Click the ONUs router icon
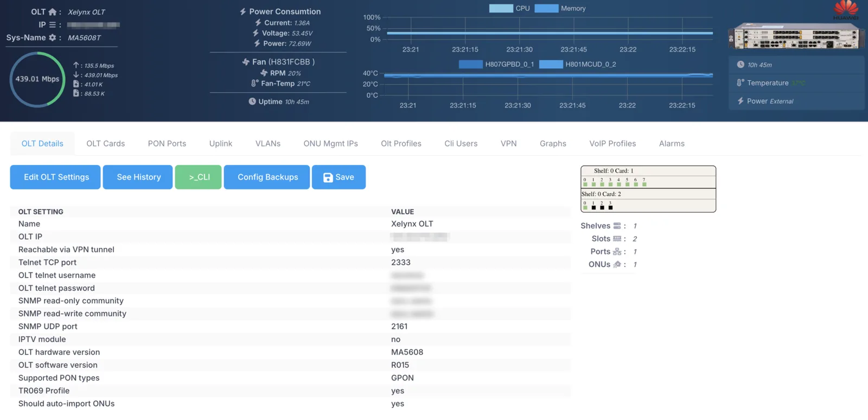The height and width of the screenshot is (420, 868). pos(617,264)
